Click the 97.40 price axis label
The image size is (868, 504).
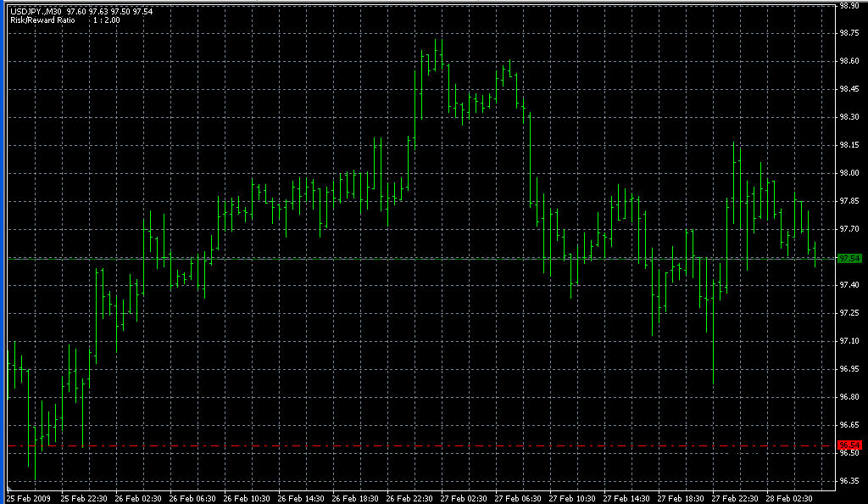click(x=849, y=285)
